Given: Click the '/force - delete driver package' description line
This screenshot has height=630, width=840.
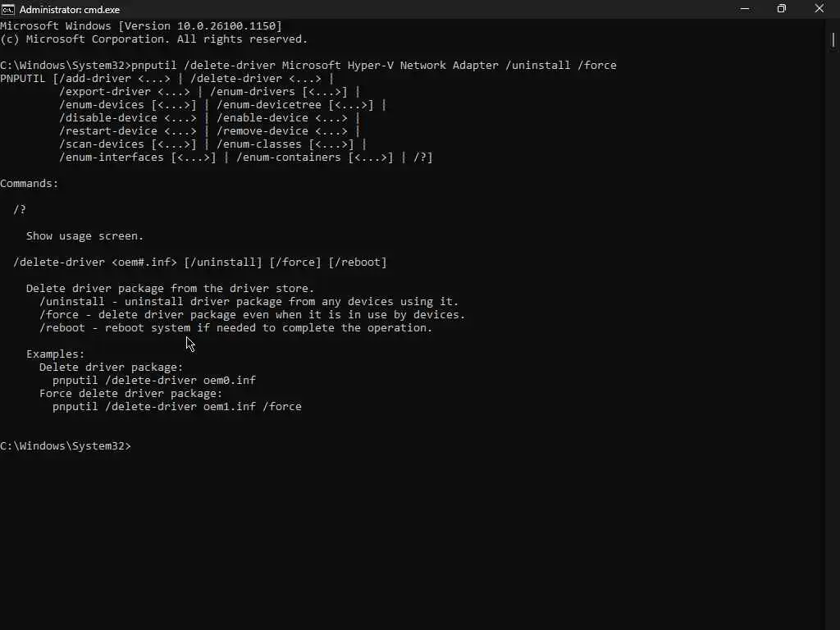Looking at the screenshot, I should [253, 314].
